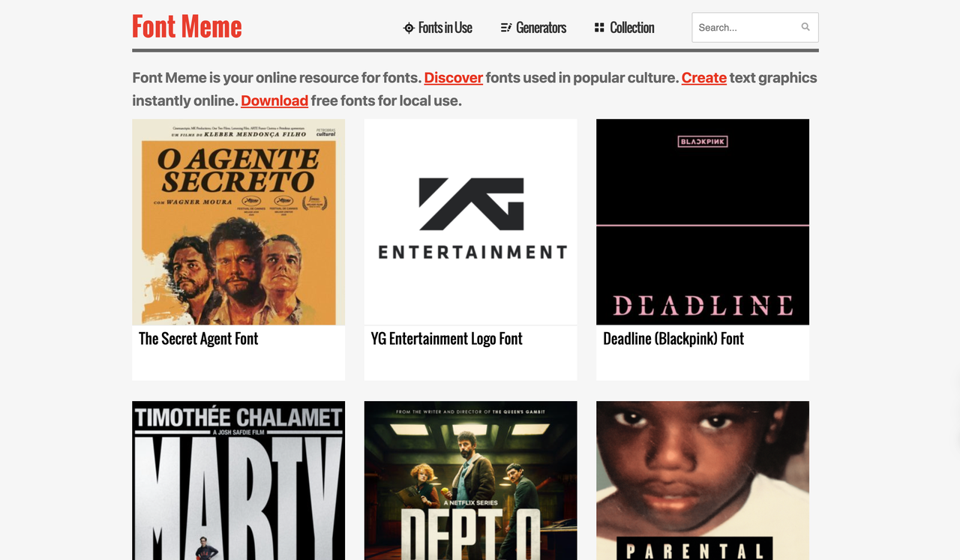Image resolution: width=960 pixels, height=560 pixels.
Task: Click YG Entertainment Logo Font title
Action: 446,339
